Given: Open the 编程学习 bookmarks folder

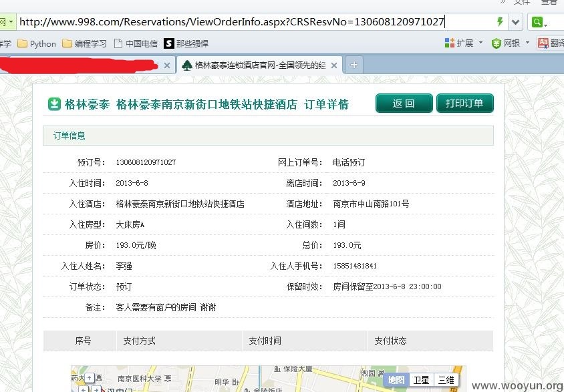Looking at the screenshot, I should (84, 44).
